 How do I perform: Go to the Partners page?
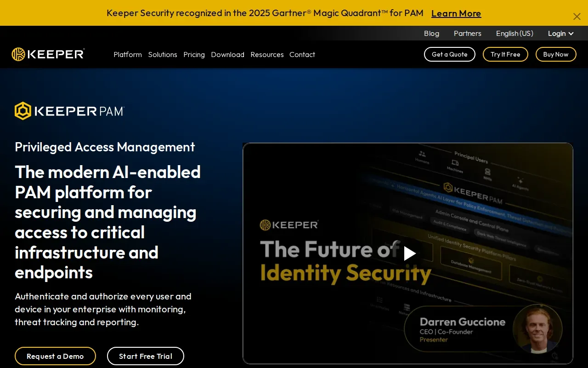pyautogui.click(x=468, y=34)
